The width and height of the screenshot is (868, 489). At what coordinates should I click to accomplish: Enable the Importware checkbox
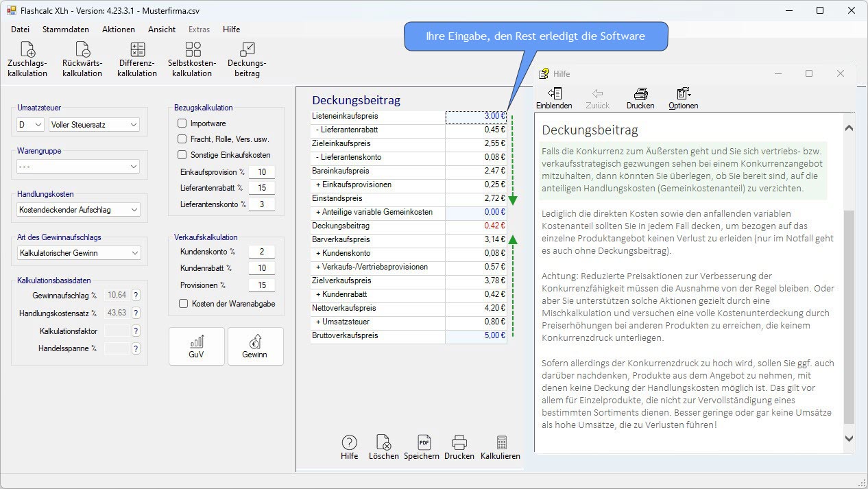[182, 123]
